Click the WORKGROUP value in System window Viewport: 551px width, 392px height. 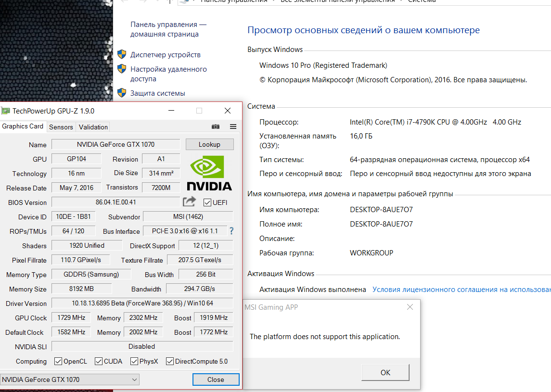point(372,253)
